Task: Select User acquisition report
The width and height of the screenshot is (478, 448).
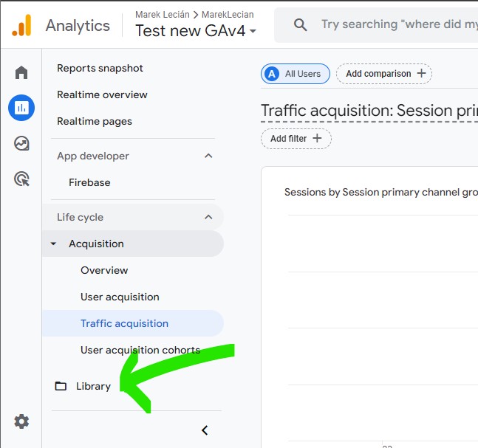Action: 120,297
